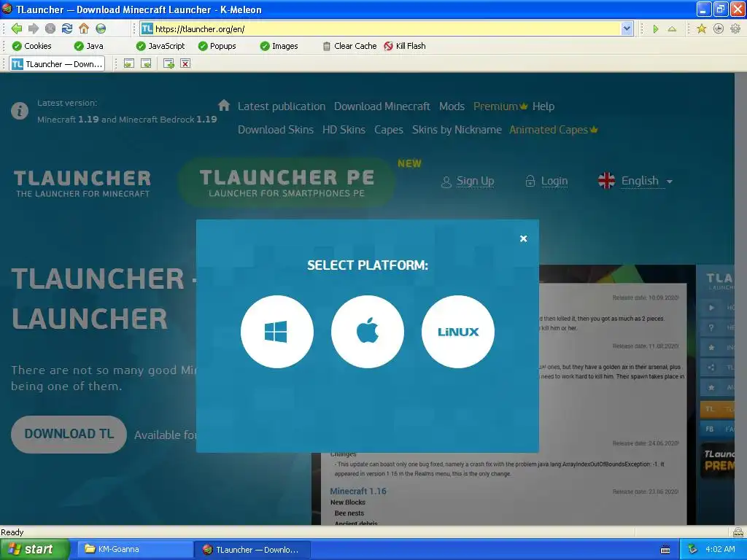Toggle Popups permission
This screenshot has height=560, width=747.
pyautogui.click(x=217, y=46)
